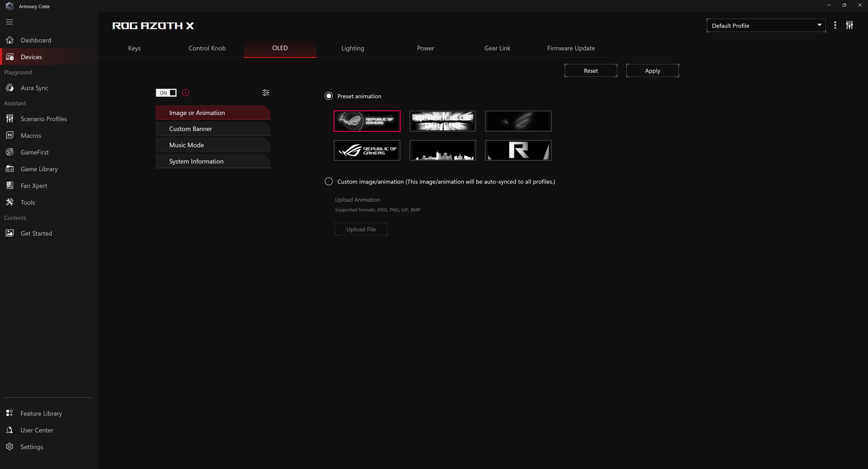868x469 pixels.
Task: Switch to the Keys tab
Action: [134, 48]
